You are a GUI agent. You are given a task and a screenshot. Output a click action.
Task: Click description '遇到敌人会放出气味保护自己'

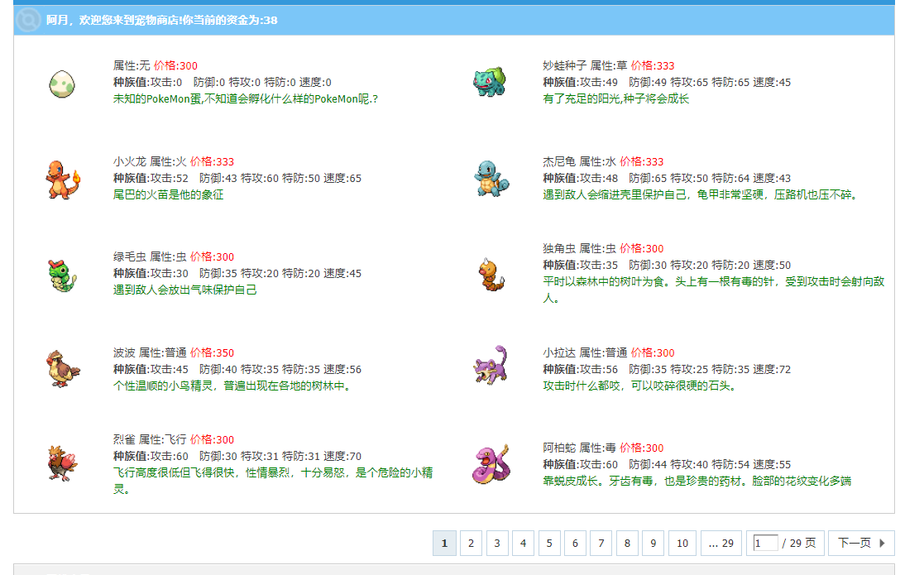(185, 290)
